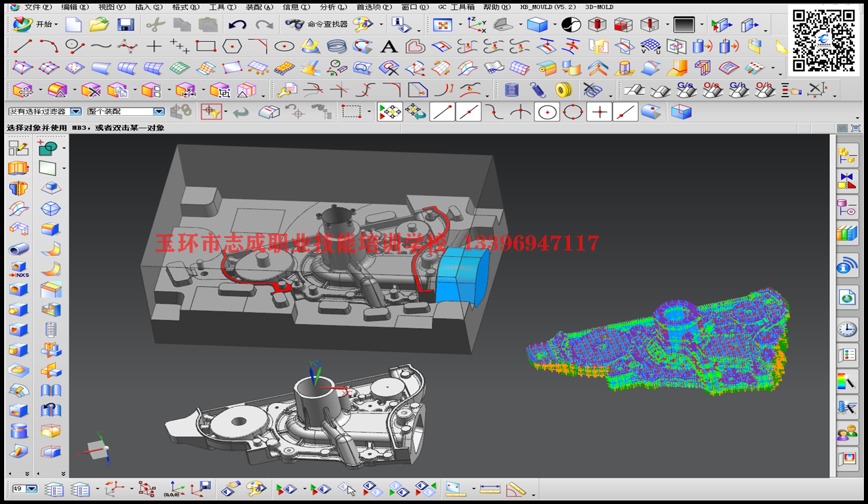Open the 3D-MOLD menu
This screenshot has height=504, width=868.
pyautogui.click(x=599, y=7)
